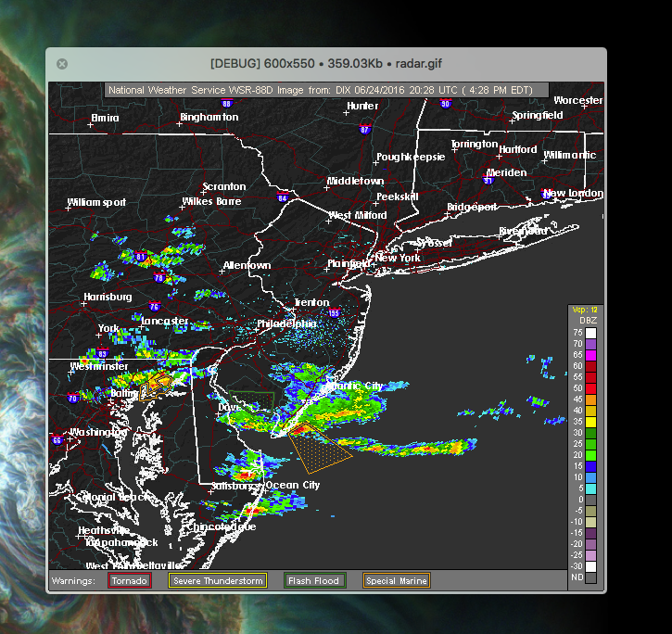Click the white 75 DBZ color swatch
The image size is (672, 634).
(590, 333)
